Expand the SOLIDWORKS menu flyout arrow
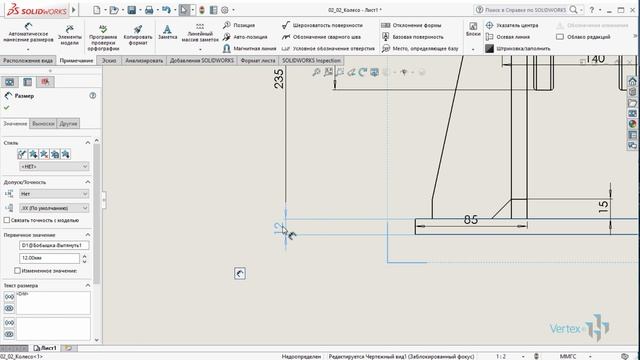Viewport: 640px width, 360px height. click(74, 9)
